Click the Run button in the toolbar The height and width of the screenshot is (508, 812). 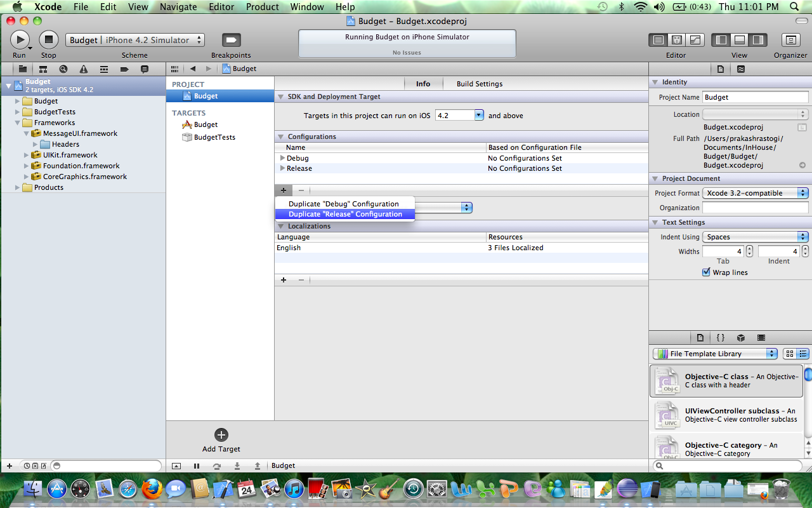tap(20, 40)
